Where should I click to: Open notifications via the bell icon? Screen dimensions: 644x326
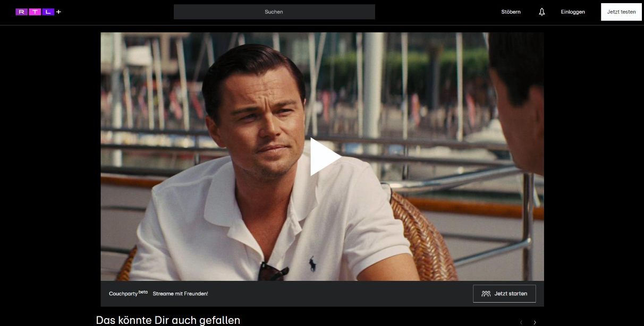tap(541, 12)
